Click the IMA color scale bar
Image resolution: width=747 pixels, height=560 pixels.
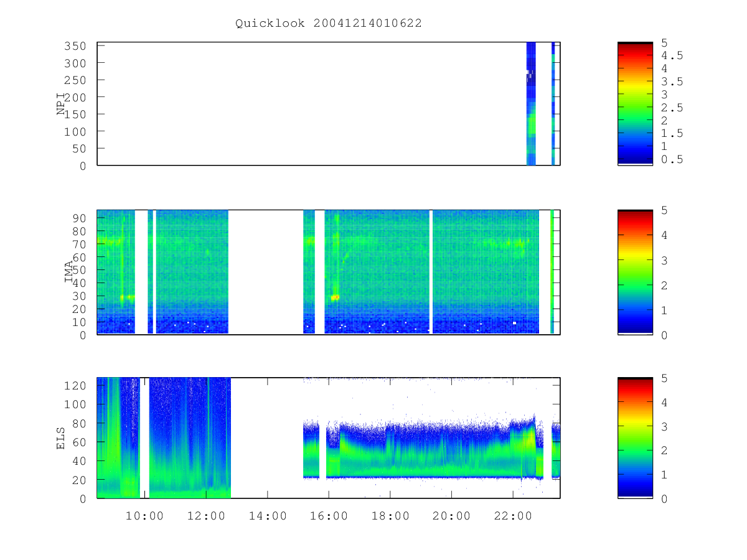click(635, 272)
